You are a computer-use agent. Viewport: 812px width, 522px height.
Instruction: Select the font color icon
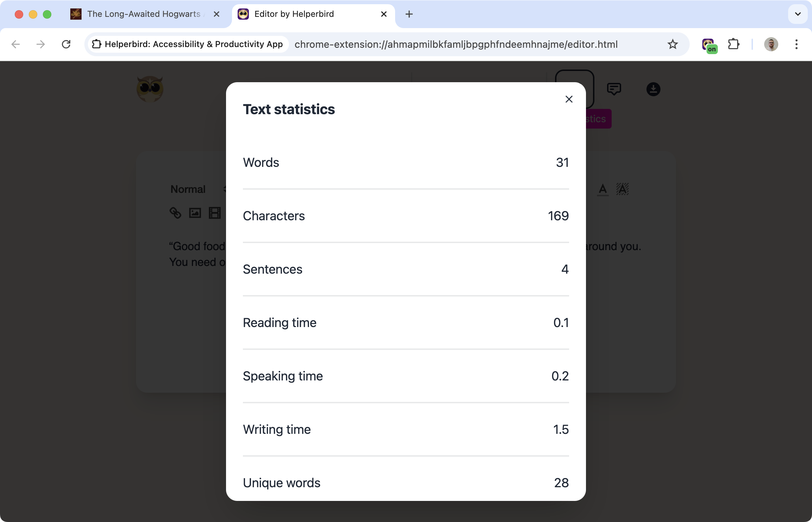602,189
